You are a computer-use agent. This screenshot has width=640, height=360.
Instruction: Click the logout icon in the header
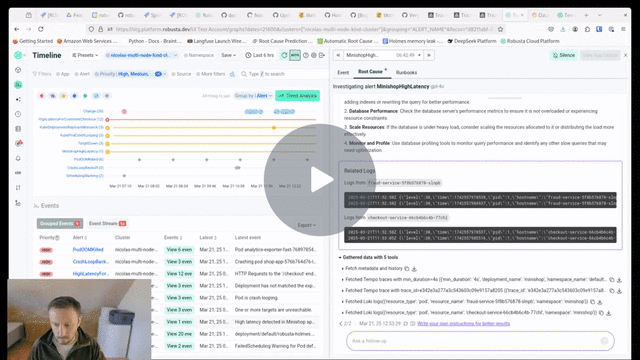coord(322,55)
